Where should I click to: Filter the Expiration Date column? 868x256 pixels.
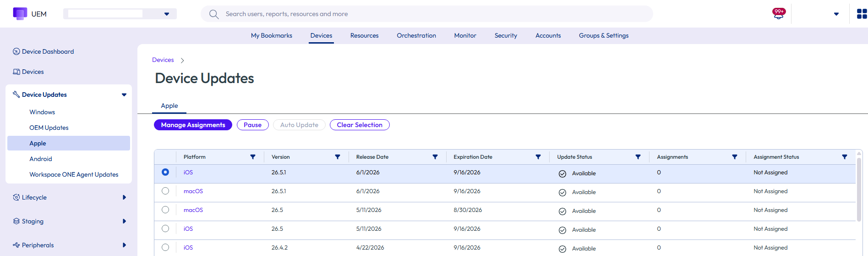pos(538,157)
